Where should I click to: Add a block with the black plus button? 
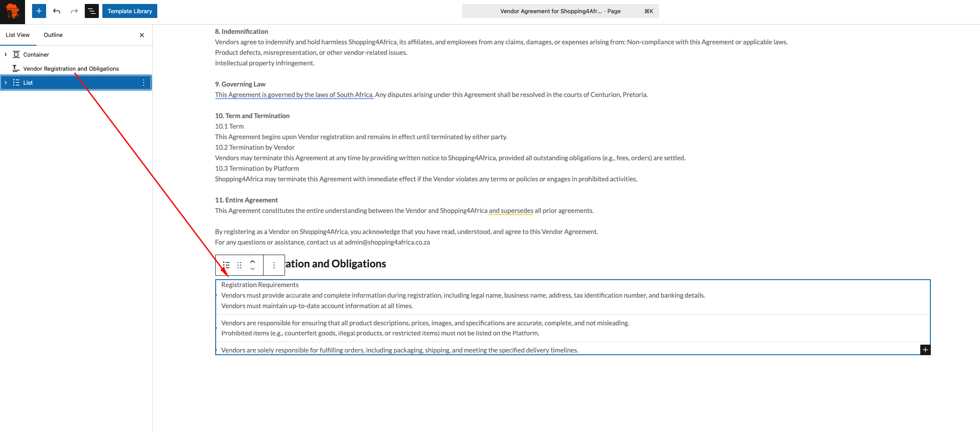click(x=925, y=350)
